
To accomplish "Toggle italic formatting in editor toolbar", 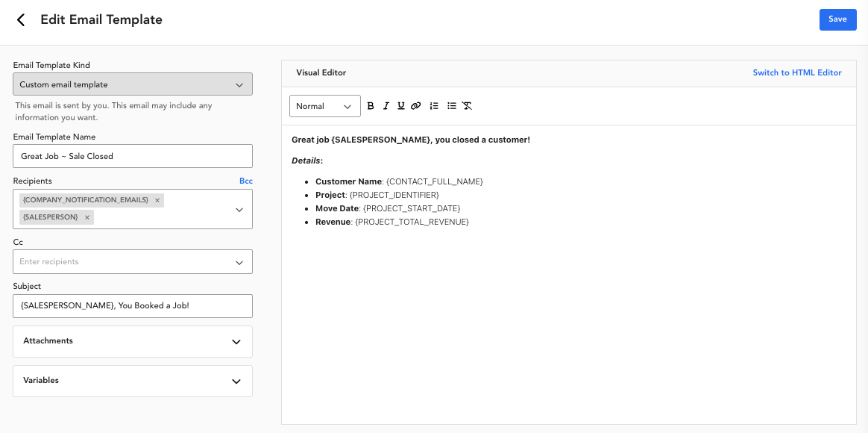I will tap(386, 106).
